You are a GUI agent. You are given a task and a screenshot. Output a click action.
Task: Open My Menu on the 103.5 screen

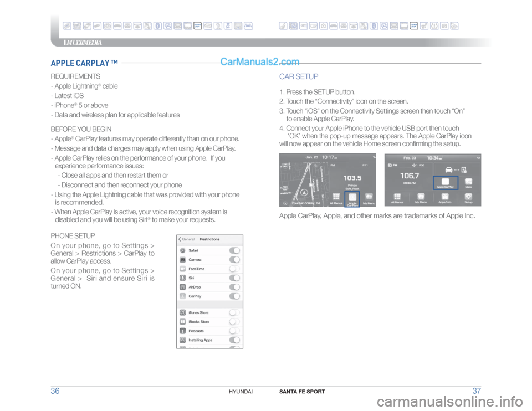click(369, 198)
